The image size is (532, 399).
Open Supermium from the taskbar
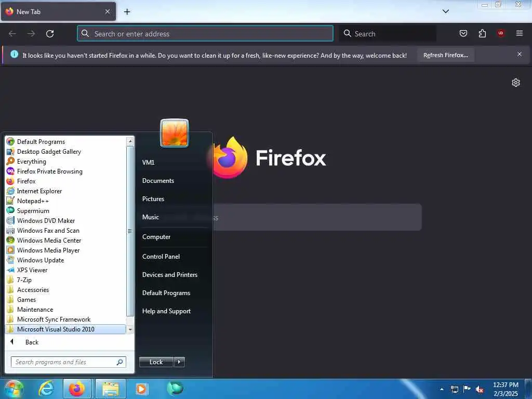pos(175,388)
